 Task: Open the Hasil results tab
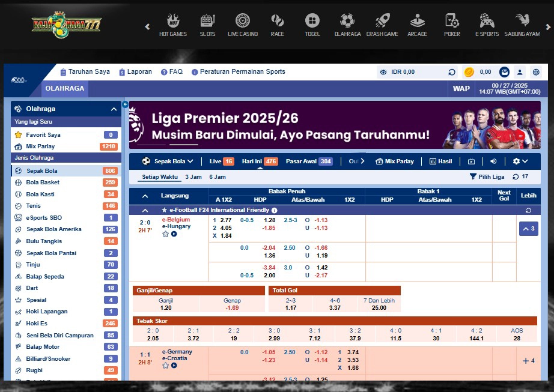(440, 161)
